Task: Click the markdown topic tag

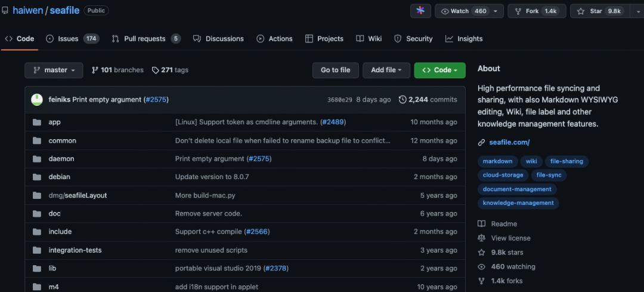Action: coord(497,162)
